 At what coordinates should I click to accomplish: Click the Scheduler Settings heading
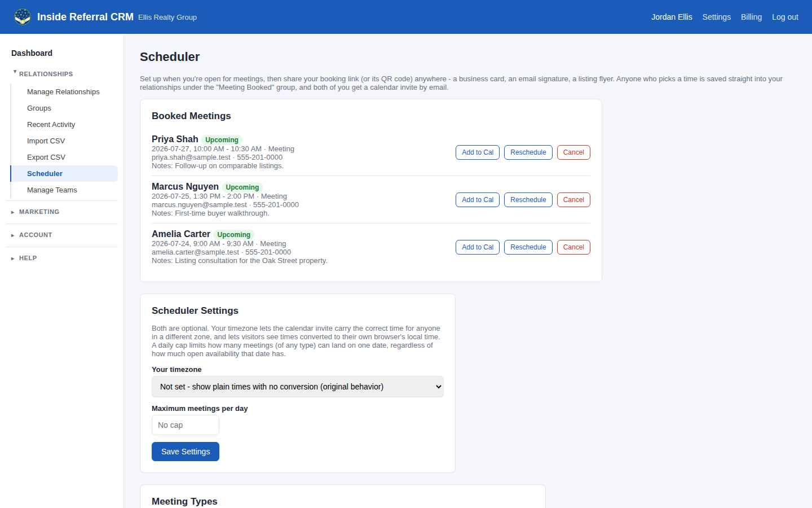click(x=195, y=310)
